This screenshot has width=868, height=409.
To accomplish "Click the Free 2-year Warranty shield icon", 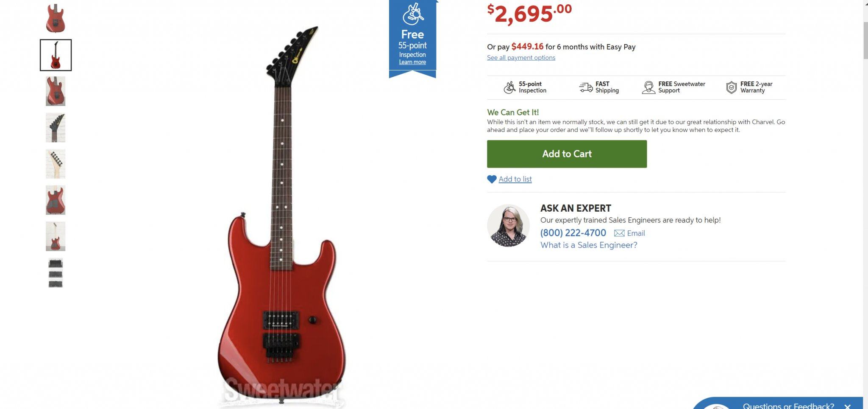I will 732,87.
